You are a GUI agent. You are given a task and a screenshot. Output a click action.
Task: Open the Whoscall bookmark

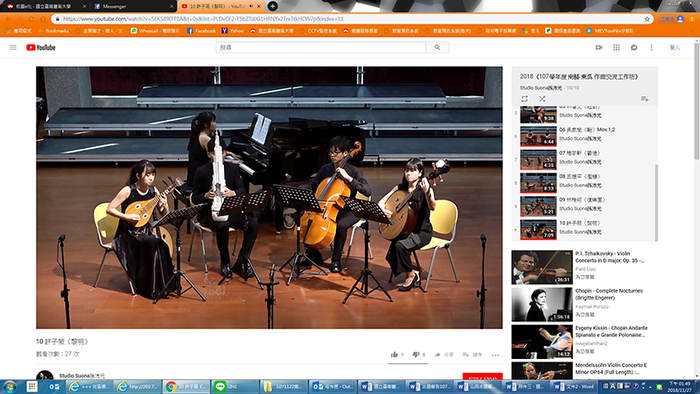(x=155, y=31)
